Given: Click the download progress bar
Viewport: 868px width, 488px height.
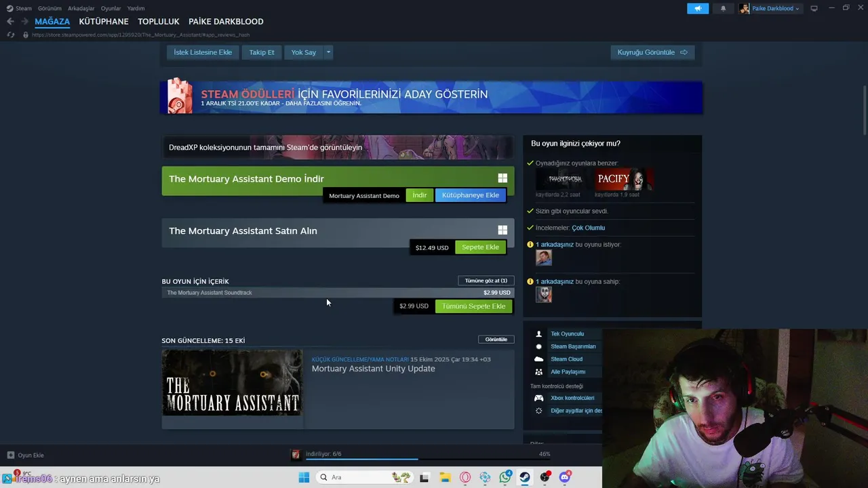Looking at the screenshot, I should coord(427,459).
